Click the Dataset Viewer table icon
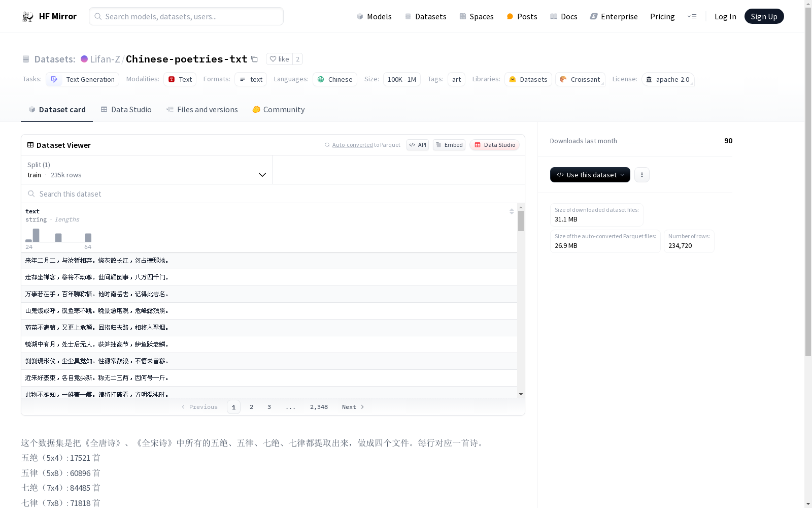Viewport: 812px width, 508px height. point(30,145)
